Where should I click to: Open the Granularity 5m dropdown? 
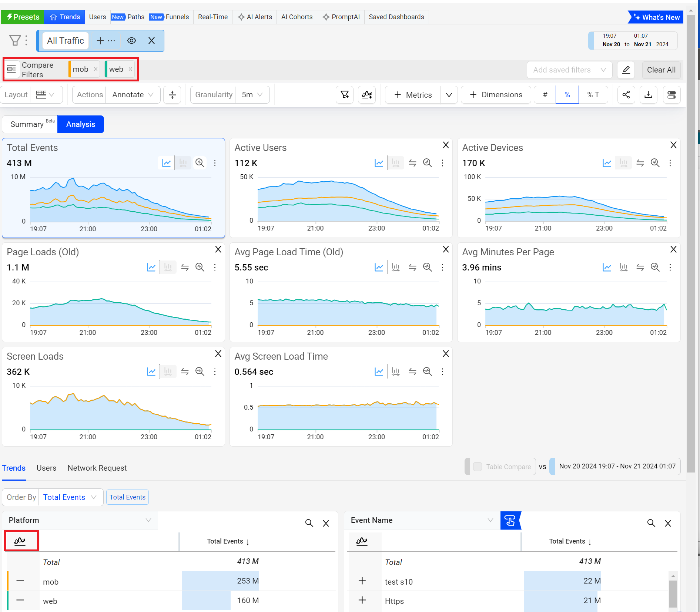(252, 95)
